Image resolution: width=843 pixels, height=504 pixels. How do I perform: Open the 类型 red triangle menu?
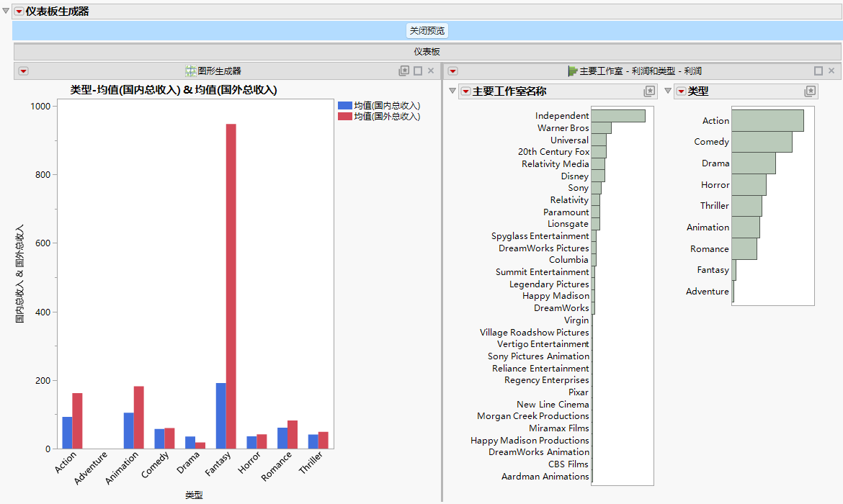pos(681,91)
